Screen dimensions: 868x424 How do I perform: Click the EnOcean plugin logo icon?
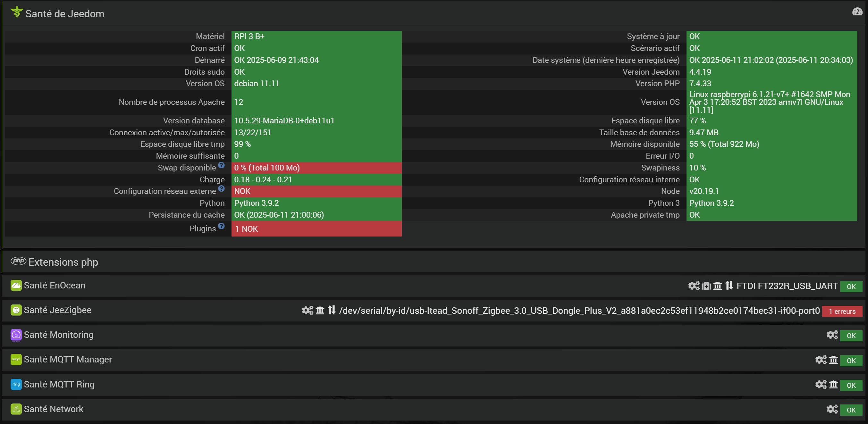[x=16, y=285]
